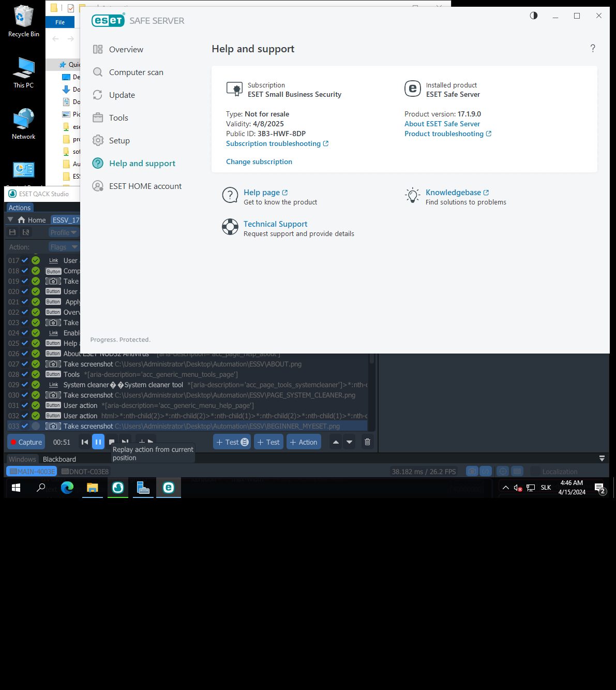616x690 pixels.
Task: Click the Capture record button
Action: point(26,442)
